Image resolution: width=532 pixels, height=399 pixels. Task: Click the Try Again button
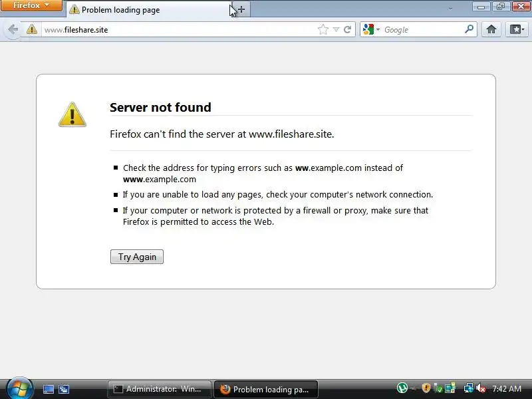tap(137, 257)
